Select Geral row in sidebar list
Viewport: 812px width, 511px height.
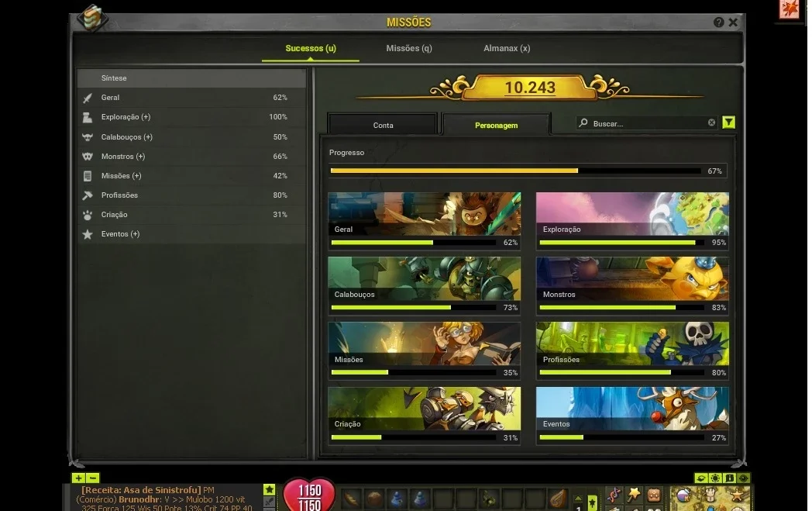(191, 98)
